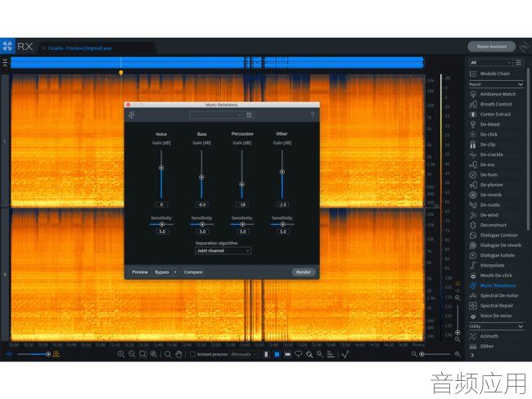
Task: Toggle Bypass in Music Rebalance
Action: pyautogui.click(x=161, y=272)
